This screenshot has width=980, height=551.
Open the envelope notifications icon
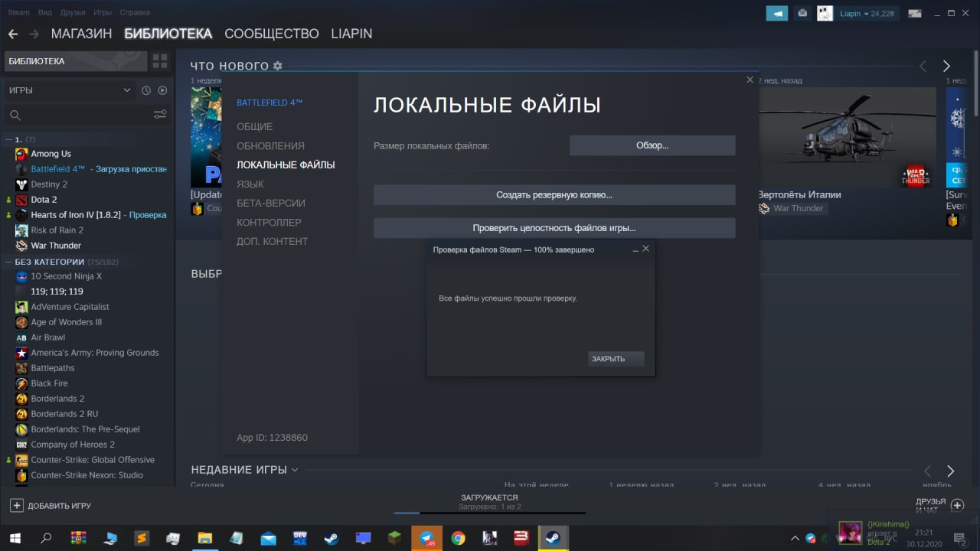(802, 13)
